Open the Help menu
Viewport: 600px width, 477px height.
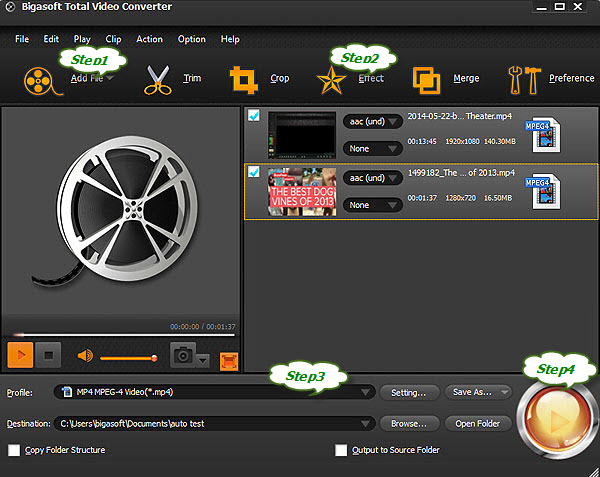tap(230, 39)
